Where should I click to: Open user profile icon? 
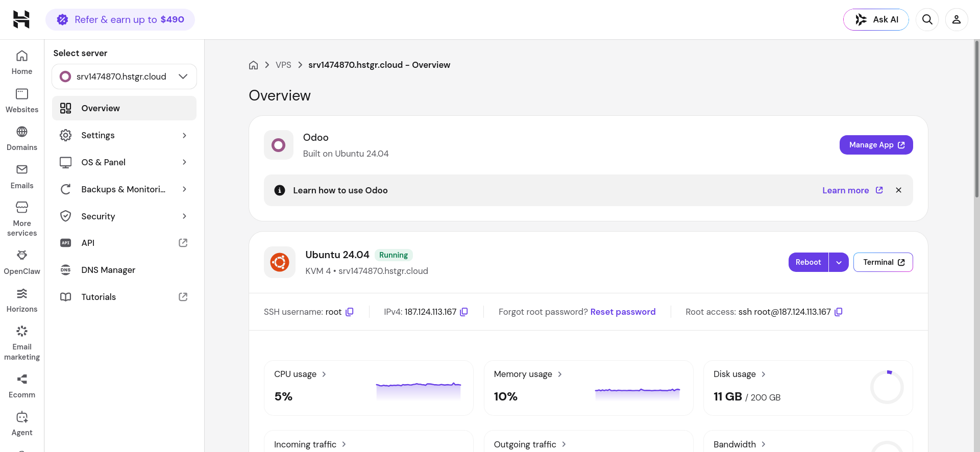[x=957, y=19]
